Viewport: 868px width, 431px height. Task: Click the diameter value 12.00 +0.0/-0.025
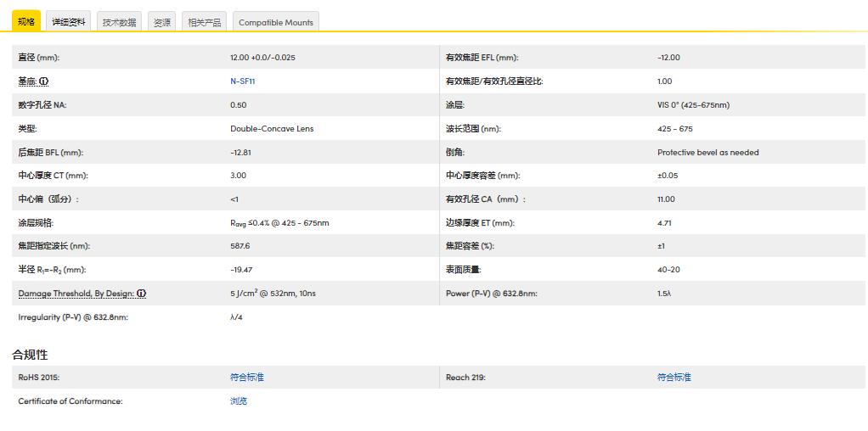point(262,58)
